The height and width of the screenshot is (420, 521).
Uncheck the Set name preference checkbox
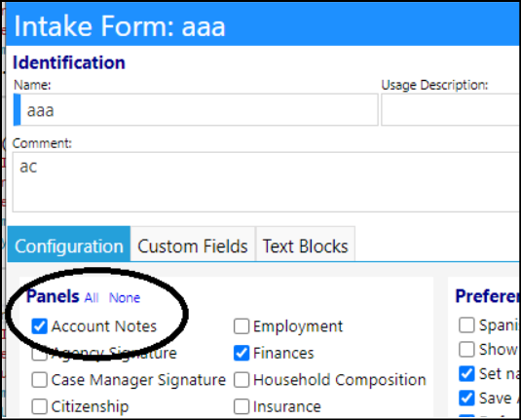point(466,374)
